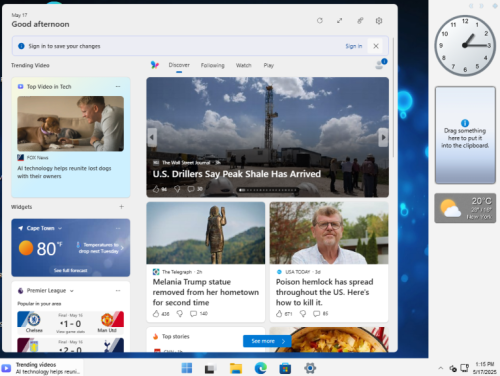Open widgets settings gear
Screen dimensions: 500x376
[x=379, y=21]
